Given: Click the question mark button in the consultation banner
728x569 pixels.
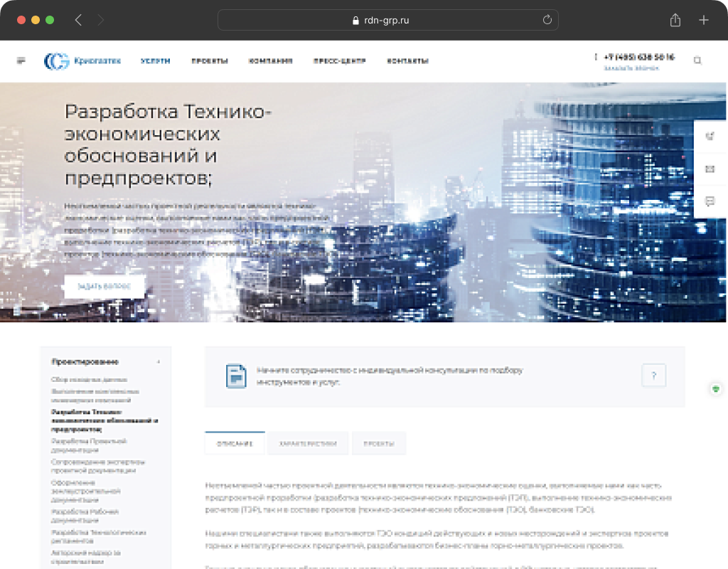Looking at the screenshot, I should [653, 376].
